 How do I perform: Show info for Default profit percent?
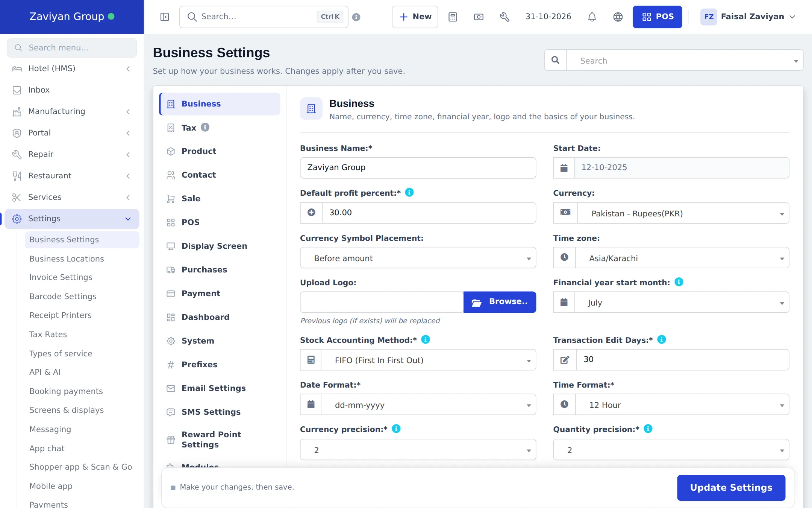point(409,192)
